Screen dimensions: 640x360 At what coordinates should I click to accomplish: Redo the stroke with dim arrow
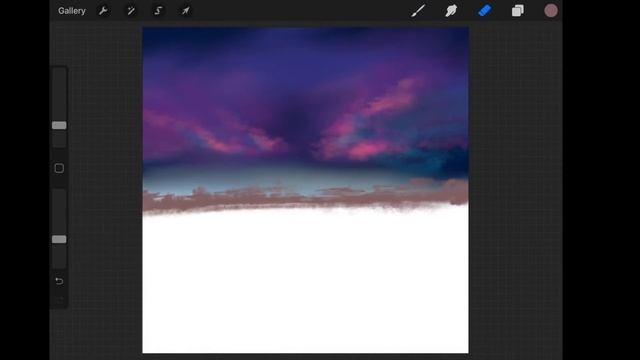[x=59, y=299]
